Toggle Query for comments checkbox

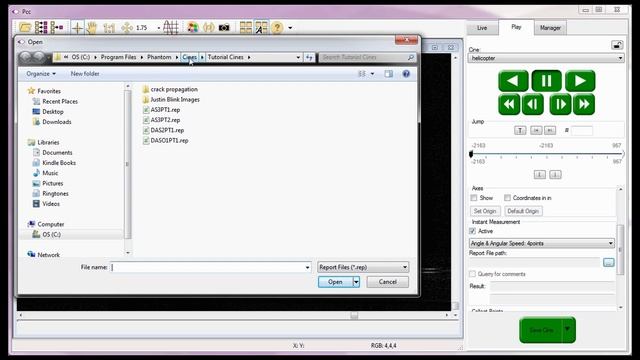(x=473, y=274)
